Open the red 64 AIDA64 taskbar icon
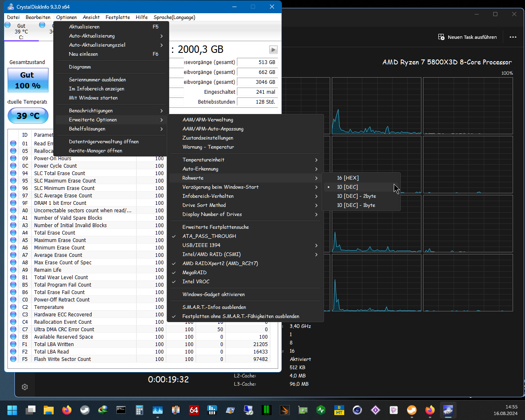This screenshot has width=525, height=420. [194, 410]
